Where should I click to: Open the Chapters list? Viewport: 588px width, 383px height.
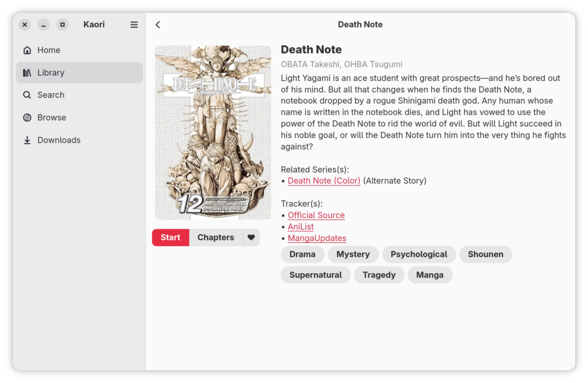point(216,237)
